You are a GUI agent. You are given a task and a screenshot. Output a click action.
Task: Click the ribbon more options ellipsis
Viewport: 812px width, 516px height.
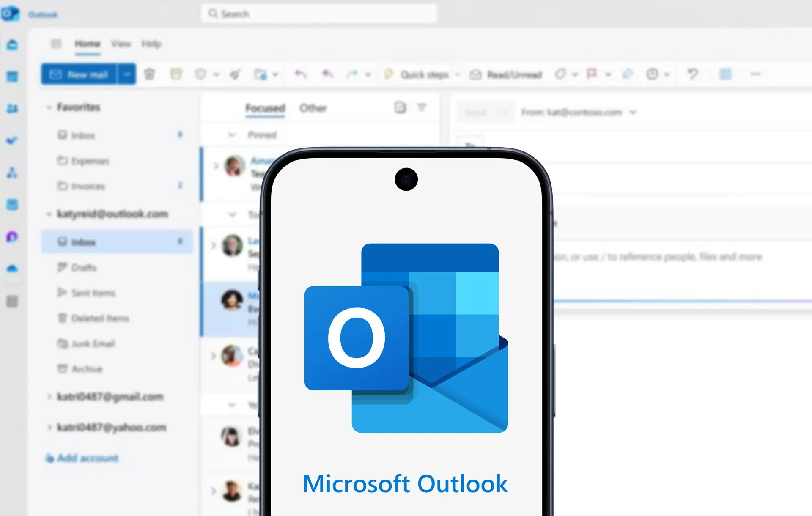coord(755,74)
